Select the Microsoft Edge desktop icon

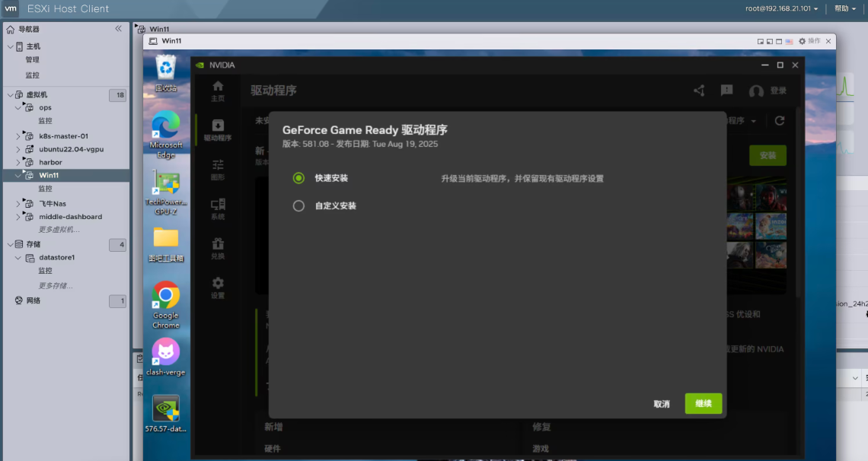click(166, 135)
